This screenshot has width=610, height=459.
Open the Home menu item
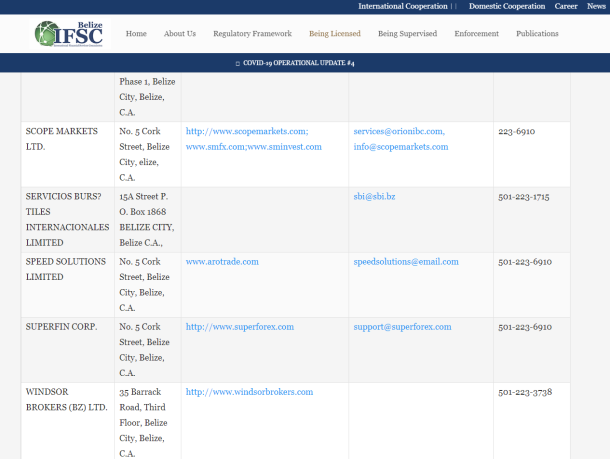[x=136, y=33]
